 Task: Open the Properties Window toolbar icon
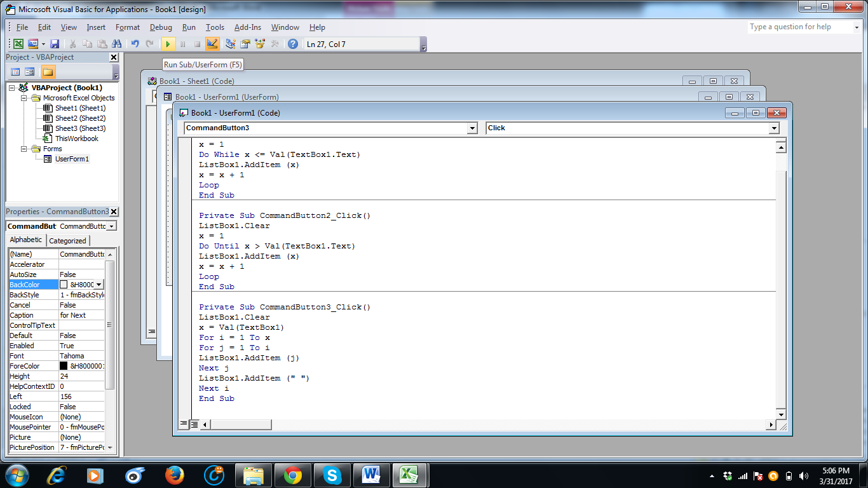click(x=245, y=44)
